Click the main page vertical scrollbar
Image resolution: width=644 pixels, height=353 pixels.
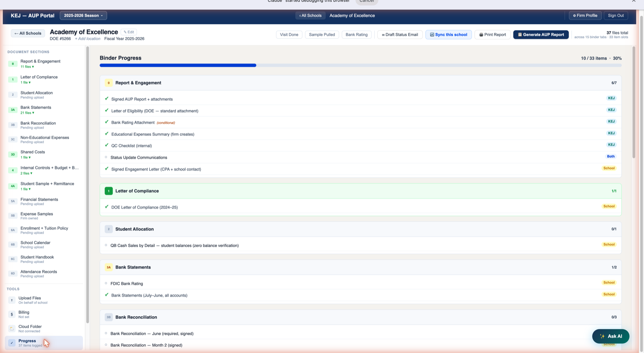(x=634, y=102)
